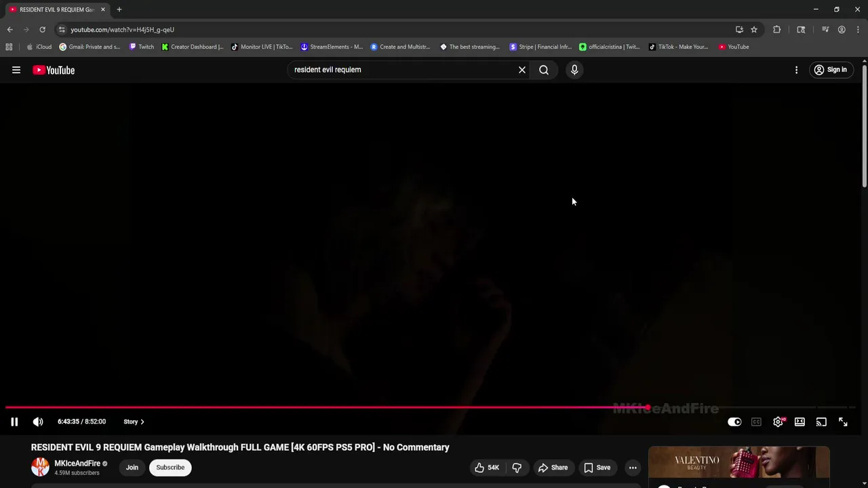This screenshot has height=488, width=868.
Task: Open the StreamElements bookmark
Action: (x=332, y=47)
